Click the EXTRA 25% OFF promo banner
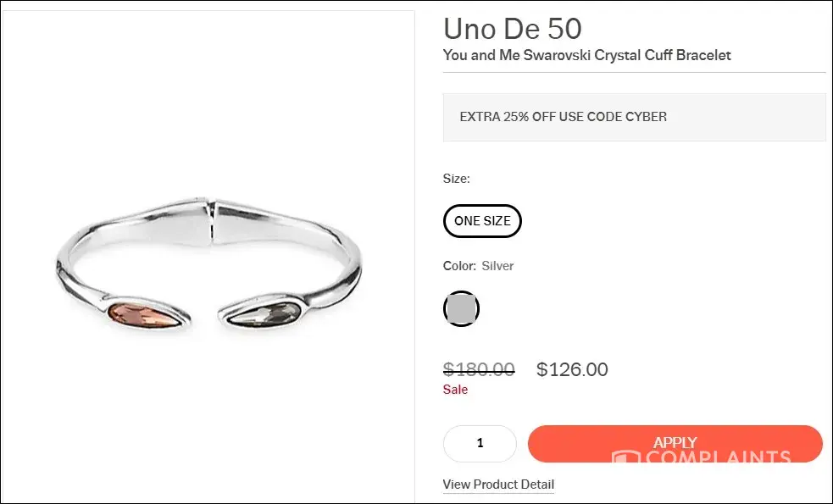The height and width of the screenshot is (504, 833). coord(634,117)
